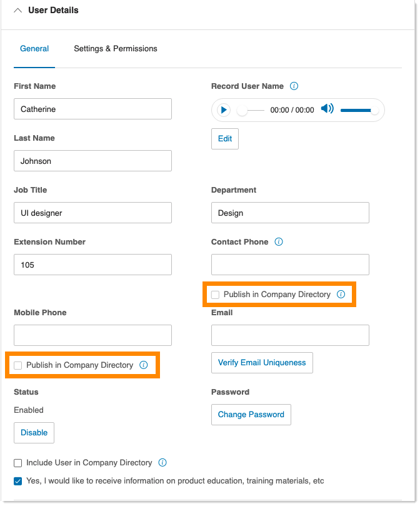Click the First Name field containing Catherine

(x=92, y=108)
